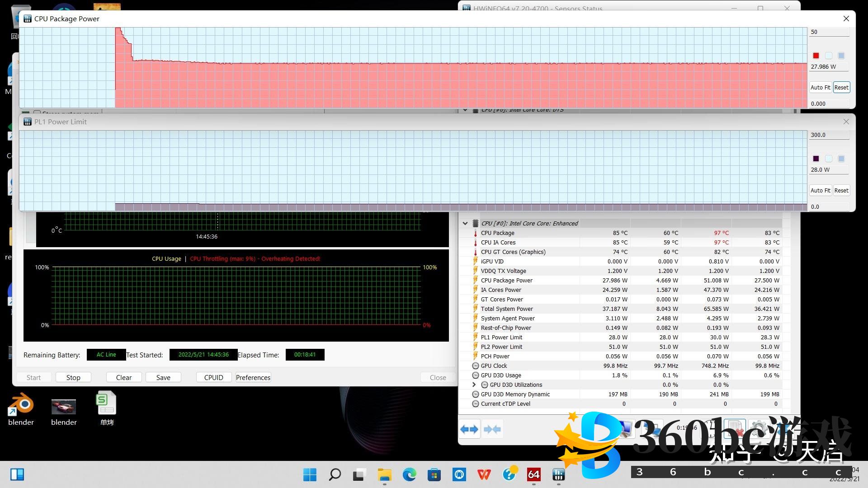Click the CPUID button

pos(213,377)
